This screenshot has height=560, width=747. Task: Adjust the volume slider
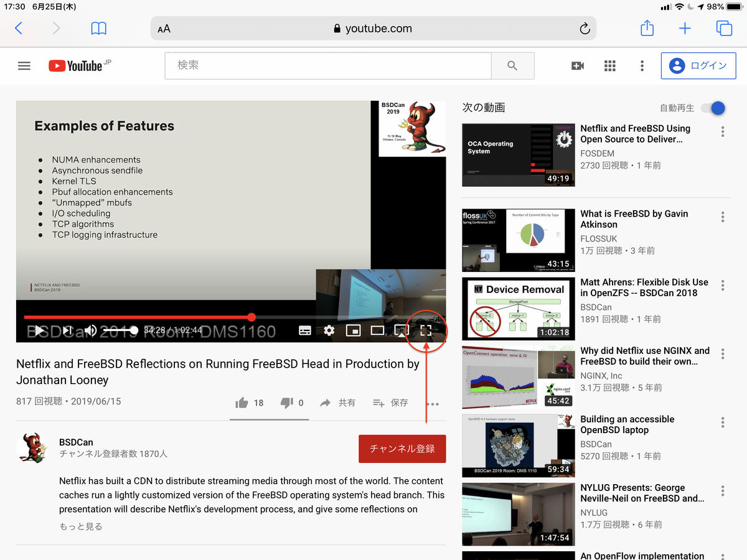tap(120, 330)
